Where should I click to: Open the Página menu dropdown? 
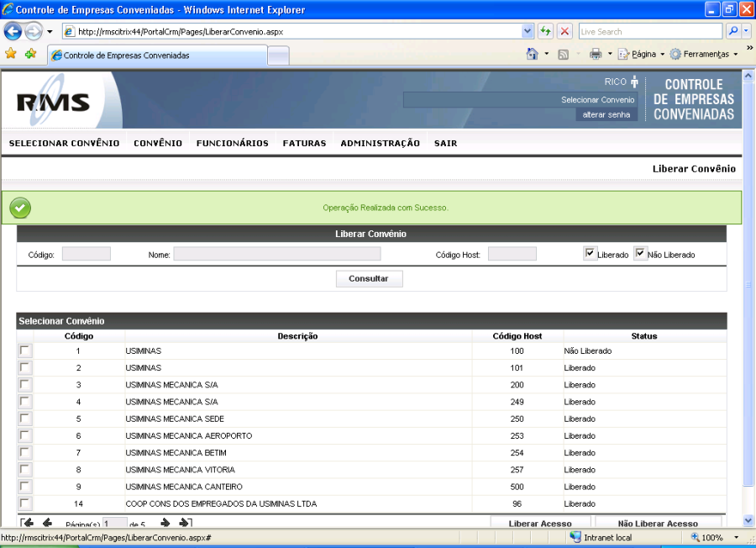click(x=641, y=54)
